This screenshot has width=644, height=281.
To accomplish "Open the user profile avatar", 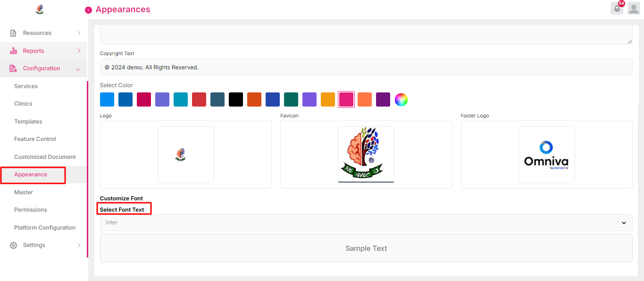I will pyautogui.click(x=634, y=8).
